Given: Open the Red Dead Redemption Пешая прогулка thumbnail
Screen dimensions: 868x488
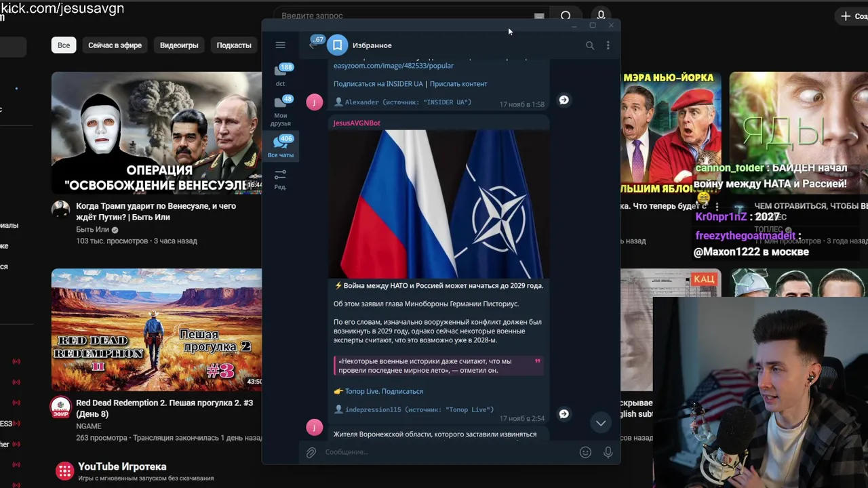Looking at the screenshot, I should pyautogui.click(x=157, y=329).
